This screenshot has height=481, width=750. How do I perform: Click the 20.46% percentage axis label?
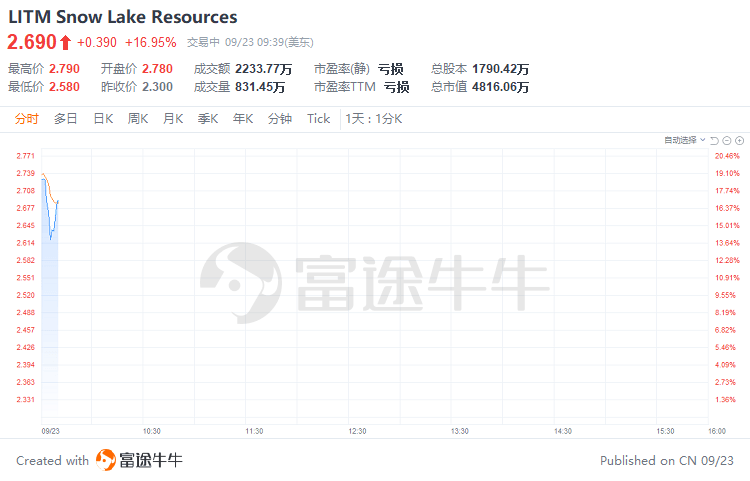(x=727, y=156)
